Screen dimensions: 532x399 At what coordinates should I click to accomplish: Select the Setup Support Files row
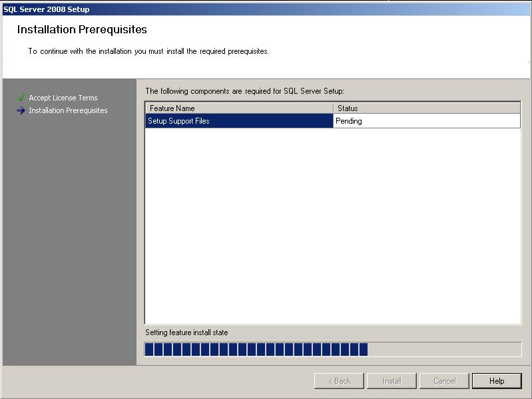(332, 121)
